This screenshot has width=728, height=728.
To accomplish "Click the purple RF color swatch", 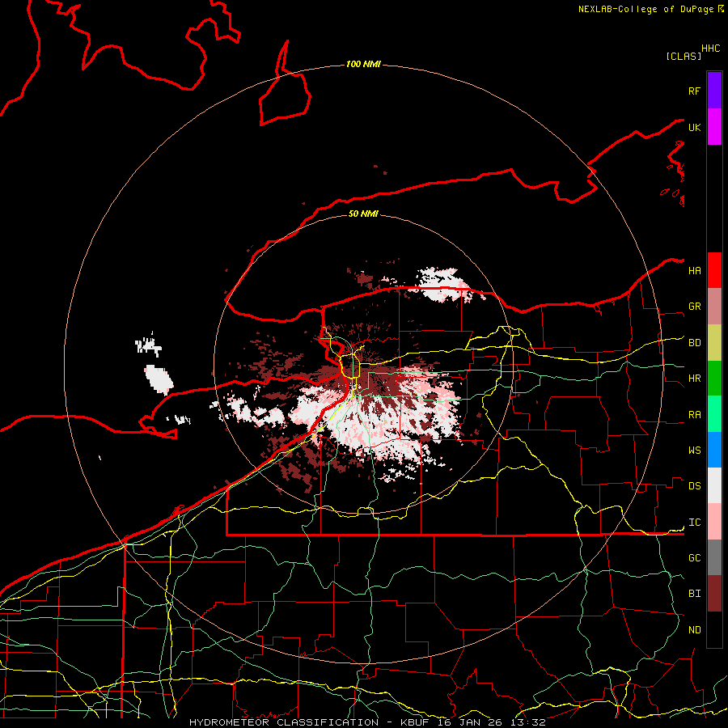I will (714, 91).
